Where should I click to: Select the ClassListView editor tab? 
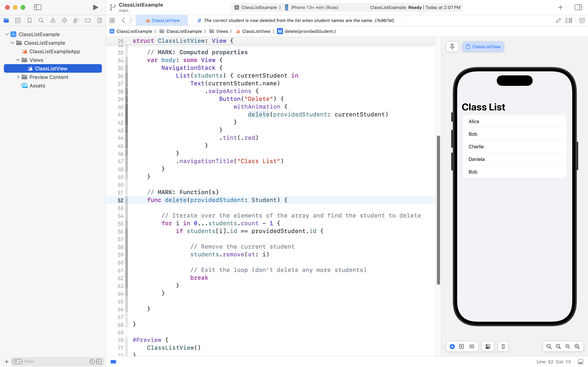tap(162, 20)
